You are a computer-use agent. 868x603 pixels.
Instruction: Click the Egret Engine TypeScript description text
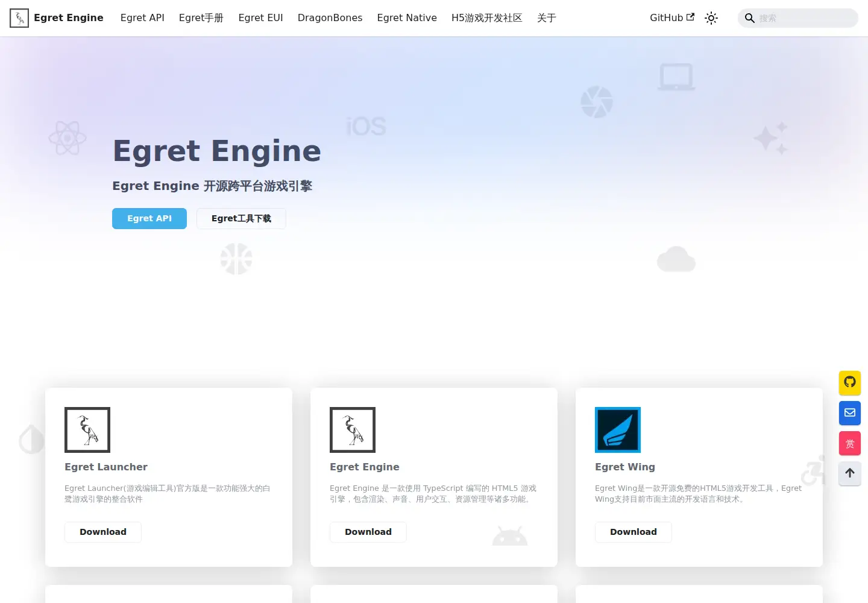coord(433,494)
